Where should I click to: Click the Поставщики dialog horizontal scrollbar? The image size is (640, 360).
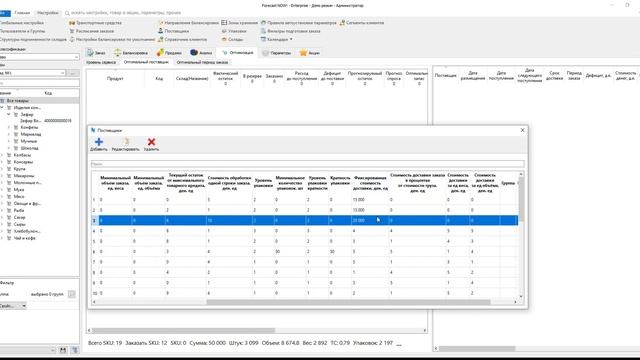click(x=348, y=302)
